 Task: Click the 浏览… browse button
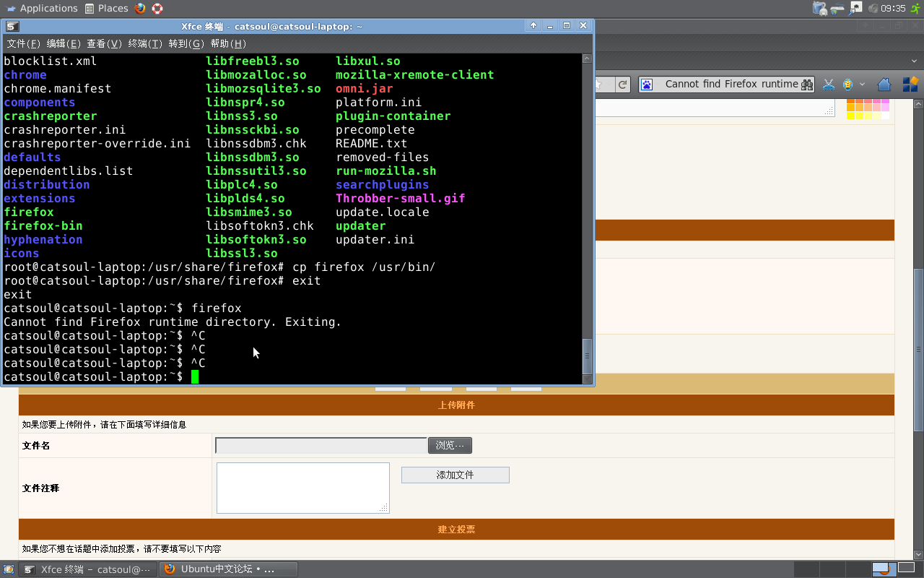450,445
